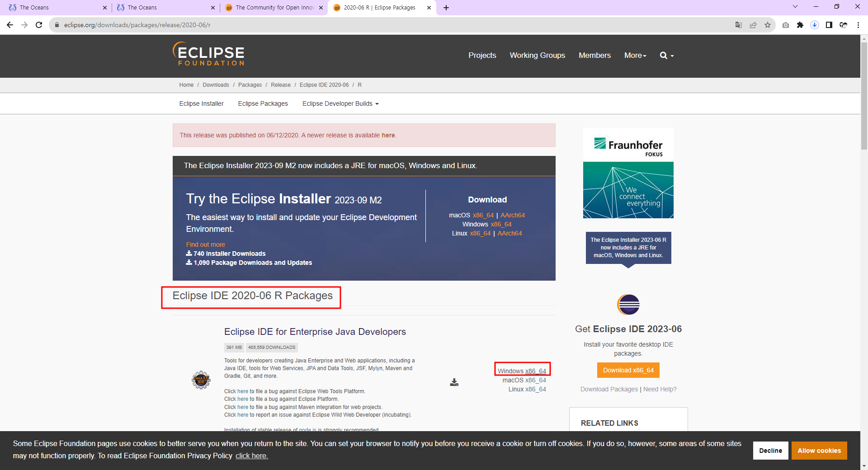Click the page vertical scrollbar thumb
This screenshot has width=868, height=470.
pyautogui.click(x=864, y=96)
